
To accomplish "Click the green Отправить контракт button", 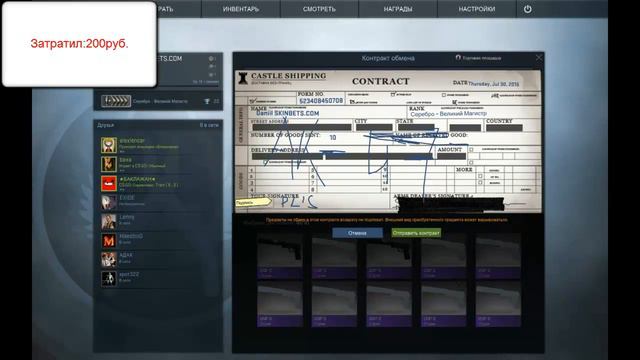I will 416,233.
